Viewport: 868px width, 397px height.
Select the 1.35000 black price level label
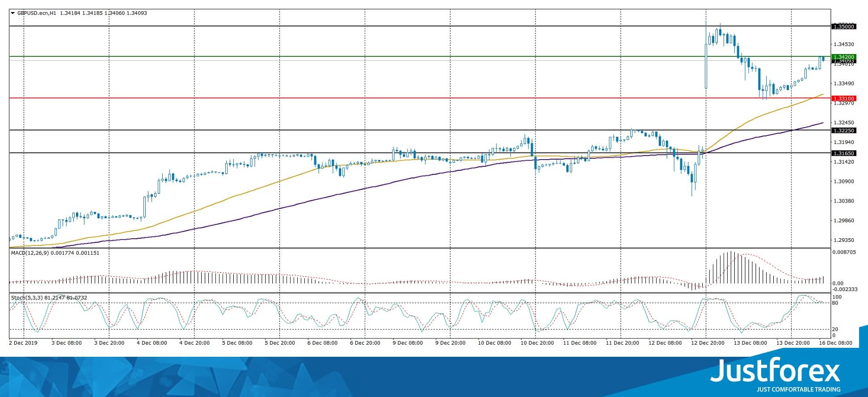pos(843,26)
